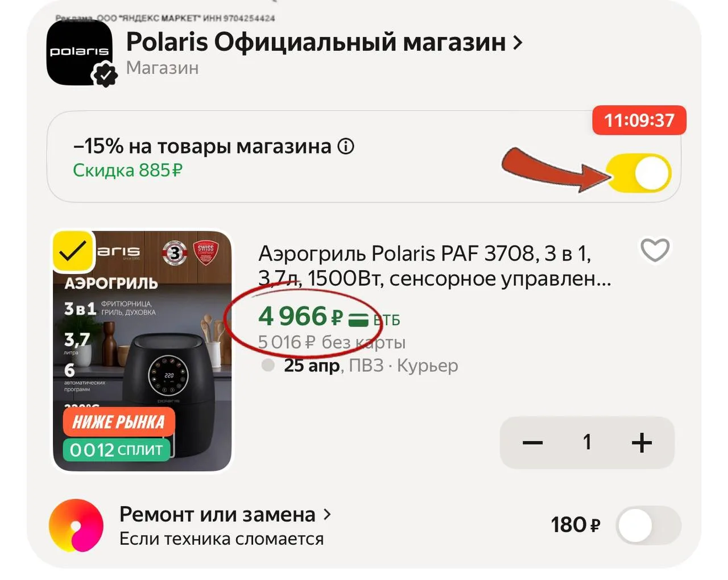Open info icon beside −15% discount
728x580 pixels.
[x=346, y=147]
